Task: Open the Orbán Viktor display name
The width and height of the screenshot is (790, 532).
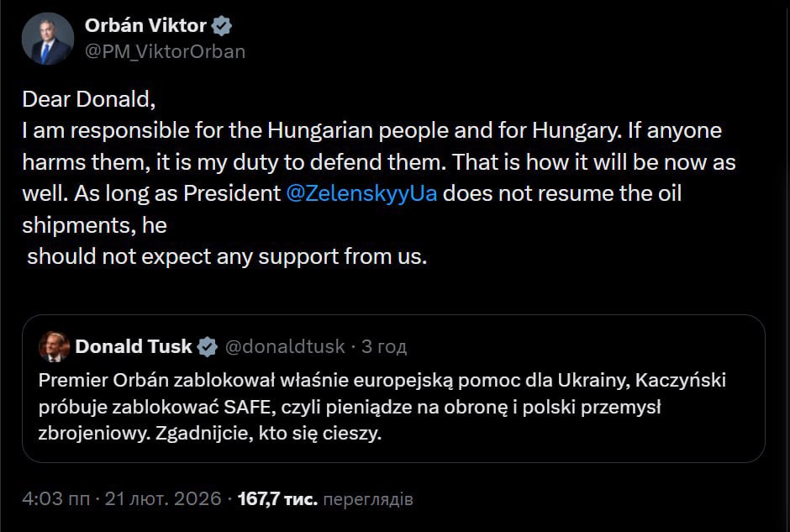Action: coord(145,26)
